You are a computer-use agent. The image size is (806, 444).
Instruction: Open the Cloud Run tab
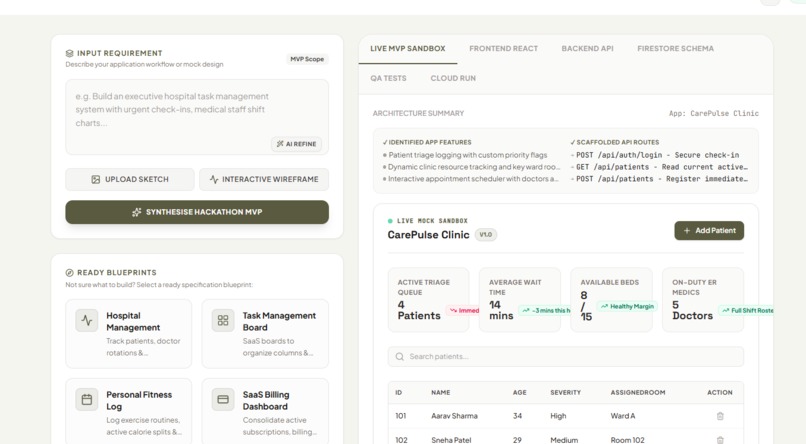click(453, 78)
